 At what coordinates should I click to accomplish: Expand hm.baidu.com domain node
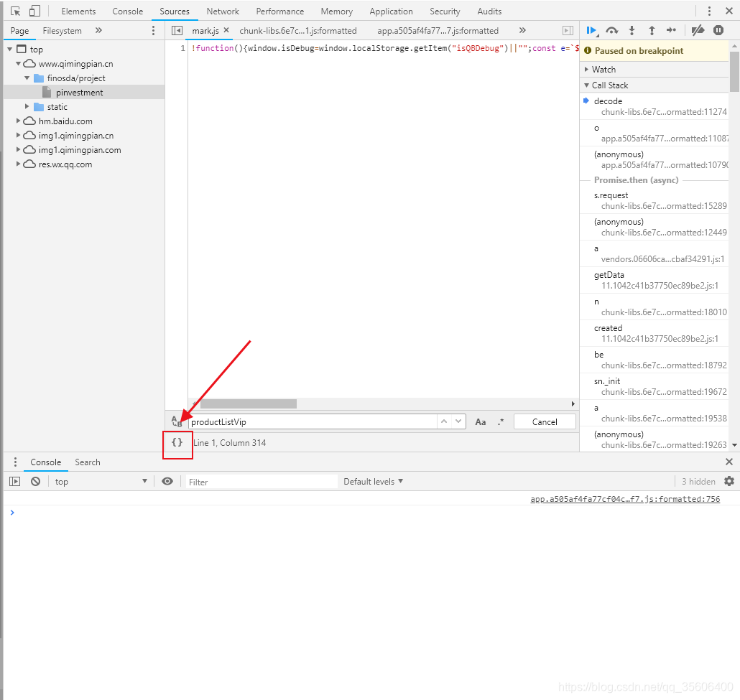click(19, 121)
